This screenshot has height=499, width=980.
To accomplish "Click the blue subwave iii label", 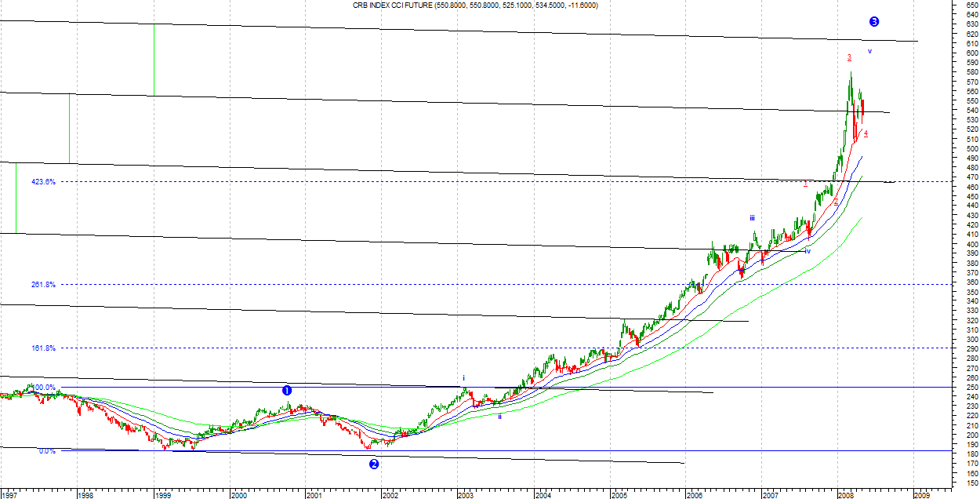I will (x=752, y=218).
